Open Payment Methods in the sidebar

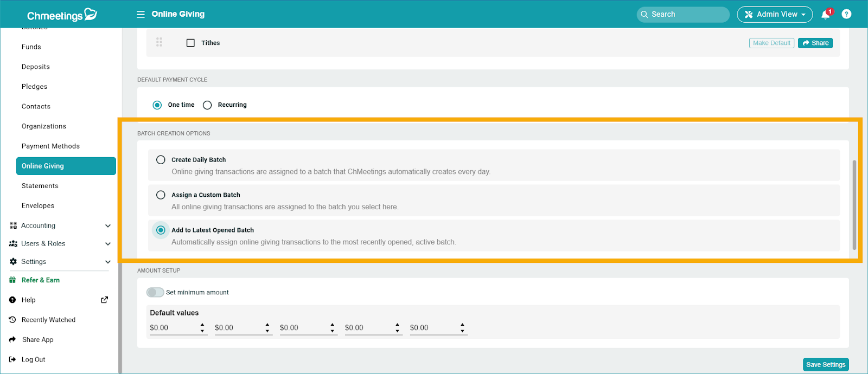click(x=50, y=146)
